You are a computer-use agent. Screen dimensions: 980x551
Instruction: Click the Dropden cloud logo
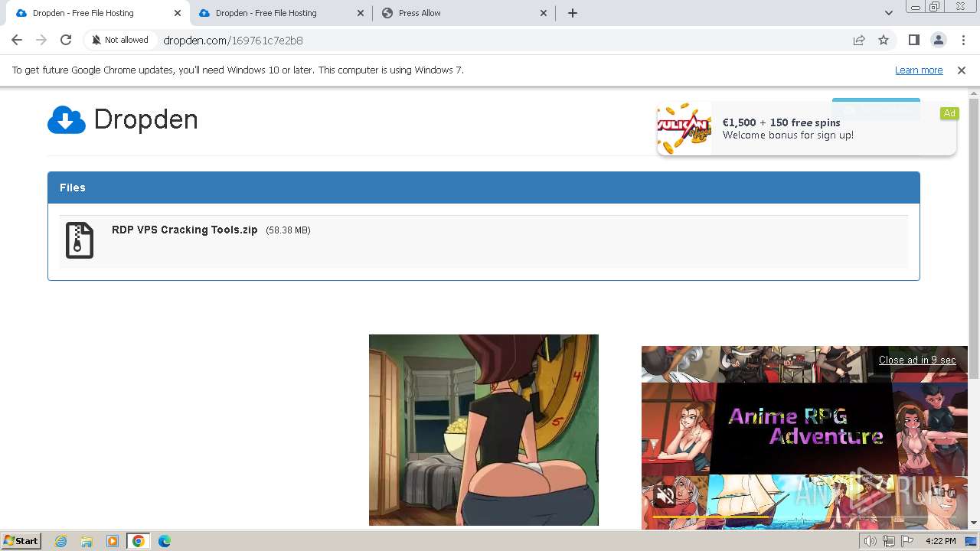(67, 120)
